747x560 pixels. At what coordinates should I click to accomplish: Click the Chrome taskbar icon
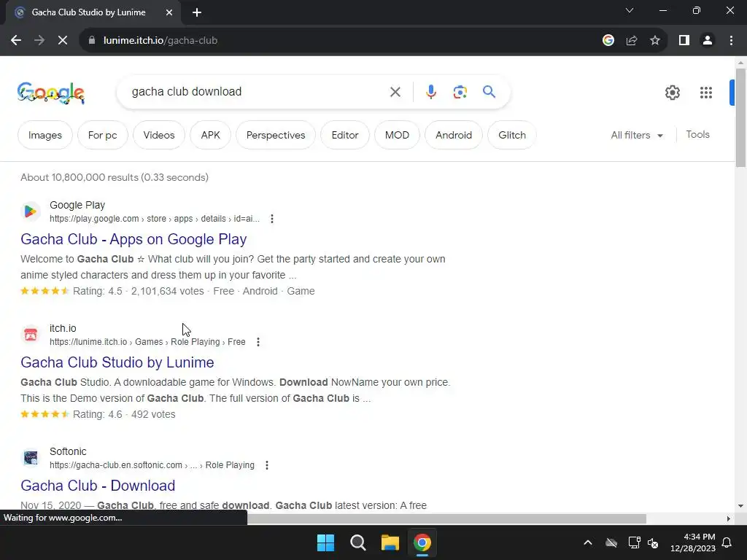point(422,542)
